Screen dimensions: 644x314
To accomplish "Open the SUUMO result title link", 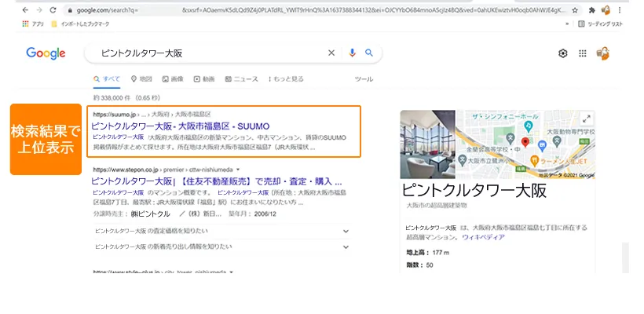I will (x=181, y=126).
